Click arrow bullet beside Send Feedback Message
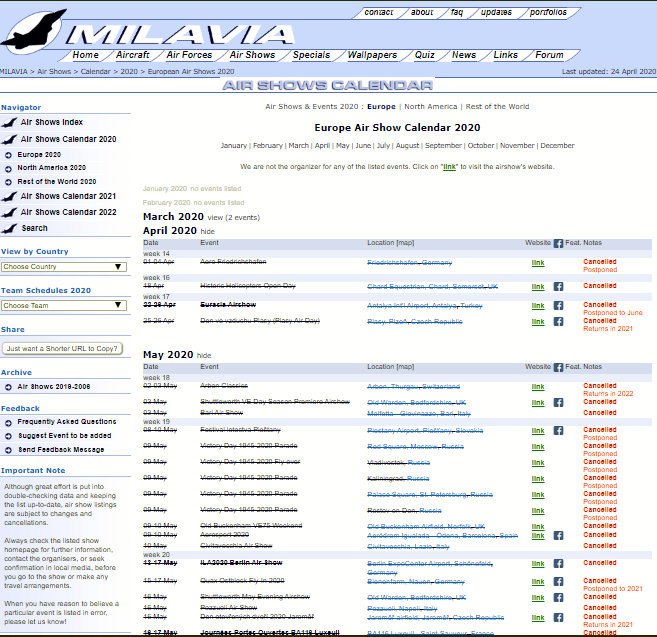 pos(8,450)
